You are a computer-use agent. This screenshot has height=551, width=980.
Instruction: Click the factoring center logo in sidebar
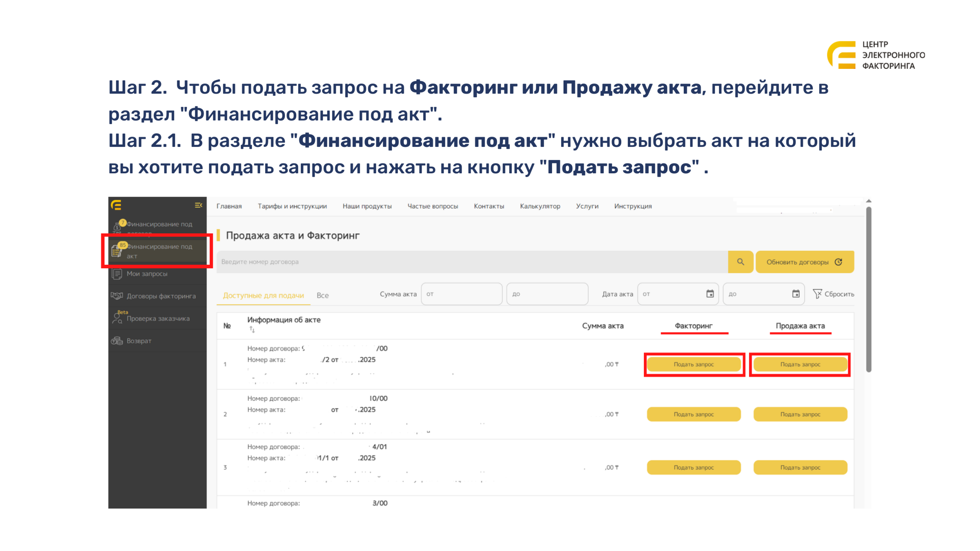pos(116,205)
